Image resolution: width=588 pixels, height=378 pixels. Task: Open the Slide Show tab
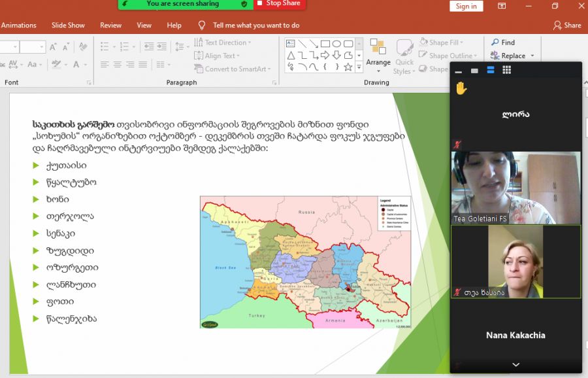[x=68, y=26]
